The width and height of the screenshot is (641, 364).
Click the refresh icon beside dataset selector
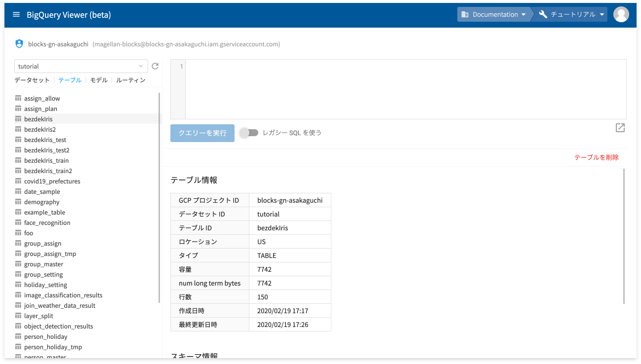pyautogui.click(x=155, y=66)
